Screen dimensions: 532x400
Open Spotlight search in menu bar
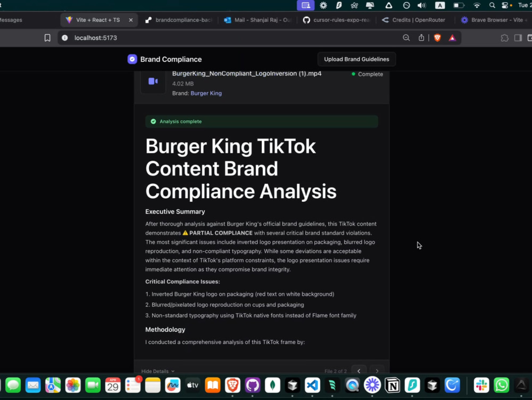[492, 5]
